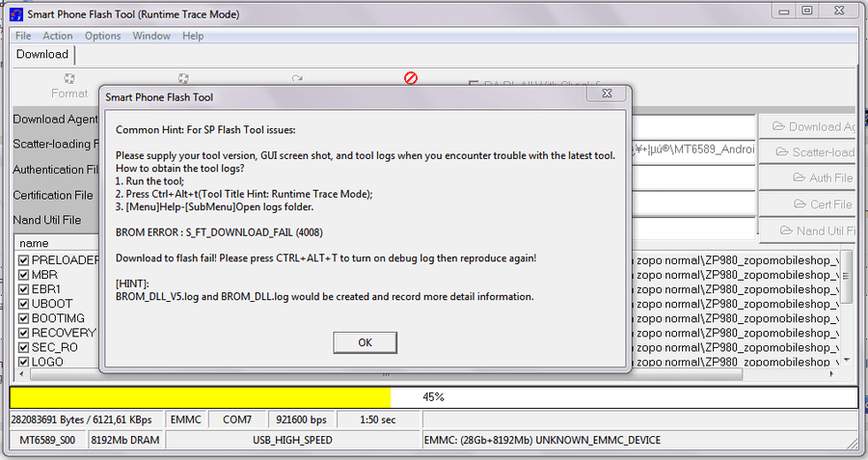Click the BROM ERROR 4008 message text
Screen dimensions: 868x460
pyautogui.click(x=219, y=232)
